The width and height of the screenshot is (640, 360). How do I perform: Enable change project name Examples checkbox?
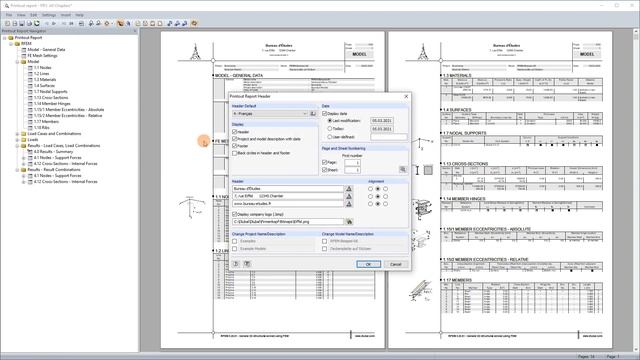click(x=235, y=241)
